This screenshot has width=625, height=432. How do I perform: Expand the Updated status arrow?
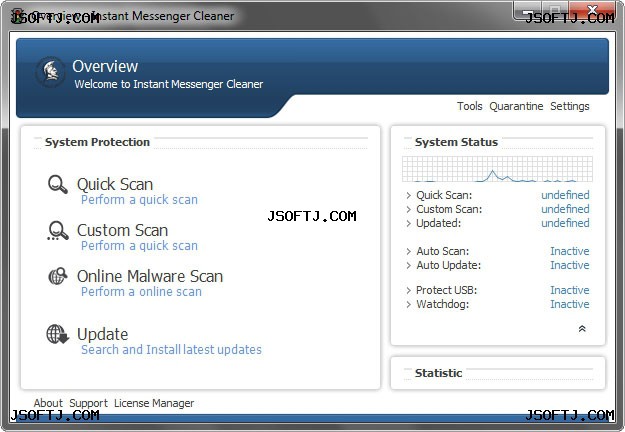point(409,223)
